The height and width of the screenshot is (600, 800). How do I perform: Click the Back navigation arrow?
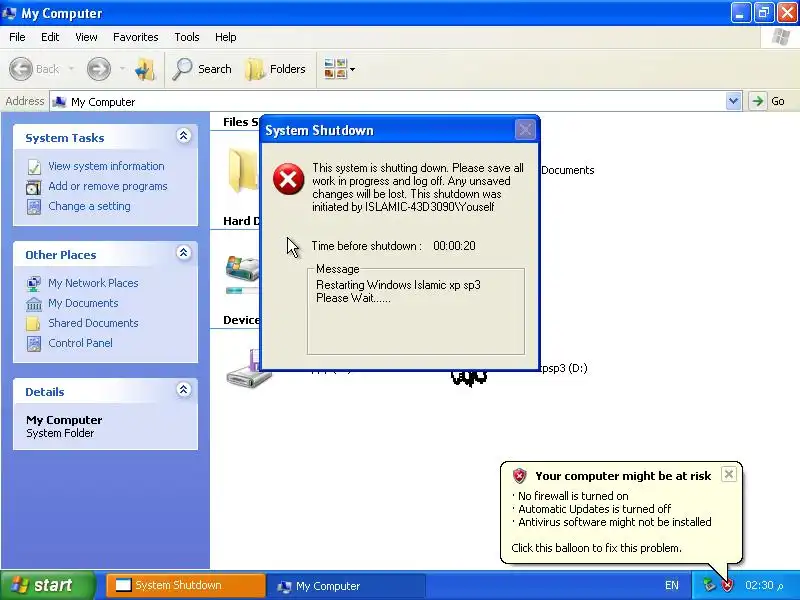pyautogui.click(x=21, y=69)
